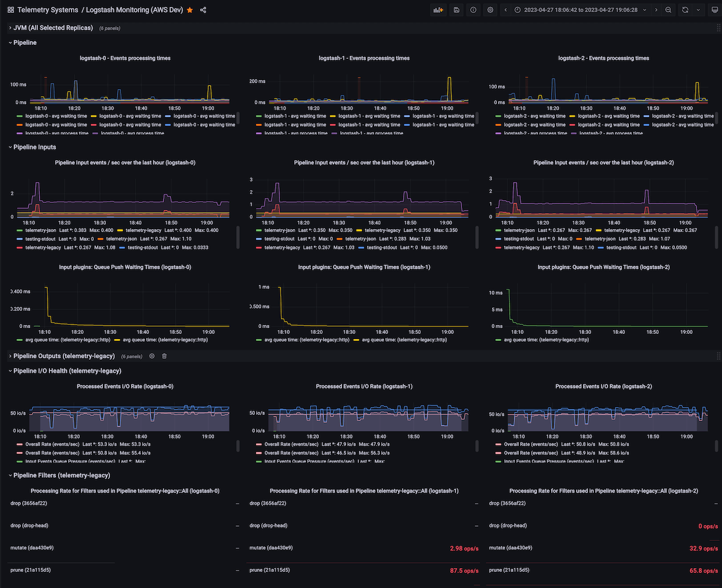Click the share dashboard icon
Image resolution: width=722 pixels, height=588 pixels.
[x=203, y=10]
